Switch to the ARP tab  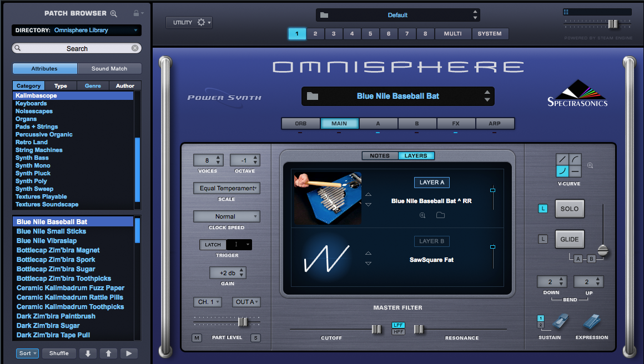point(495,124)
